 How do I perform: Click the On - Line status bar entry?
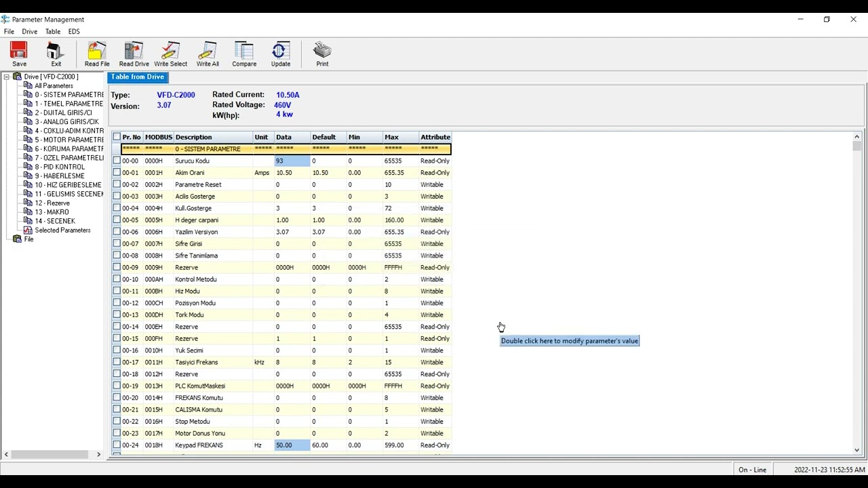[753, 470]
